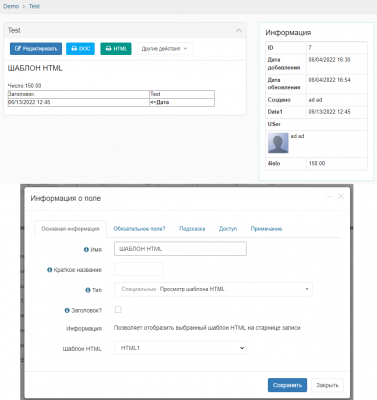The height and width of the screenshot is (400, 377).
Task: Collapse the Test panel with chevron
Action: [x=239, y=30]
